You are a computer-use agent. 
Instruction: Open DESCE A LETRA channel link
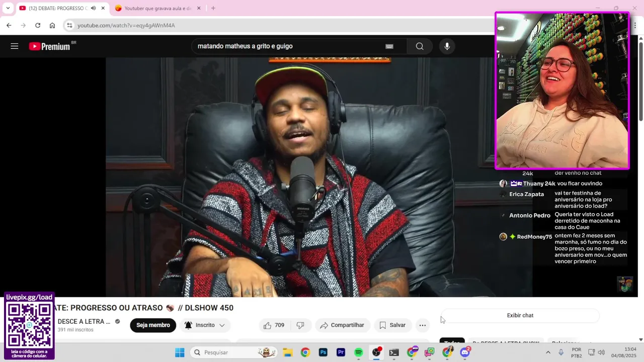(x=84, y=321)
